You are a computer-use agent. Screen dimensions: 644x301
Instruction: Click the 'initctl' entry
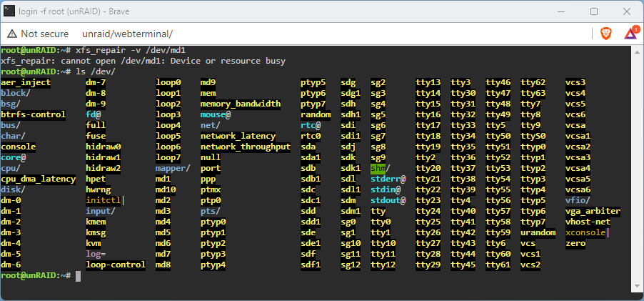(x=103, y=200)
